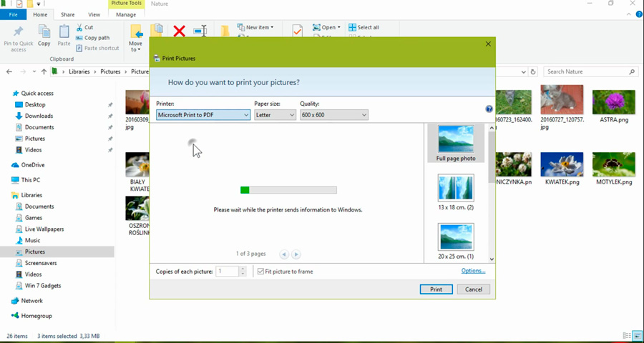The image size is (644, 343).
Task: Click the Picture Tools contextual tab
Action: tap(126, 4)
